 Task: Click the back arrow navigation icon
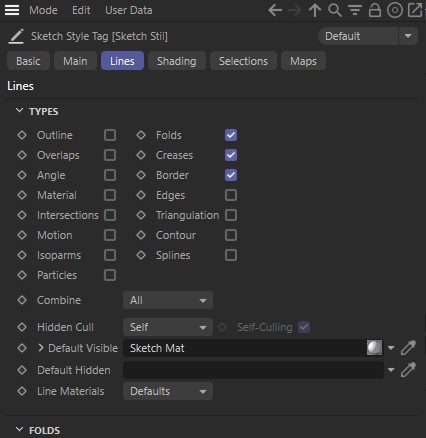275,10
